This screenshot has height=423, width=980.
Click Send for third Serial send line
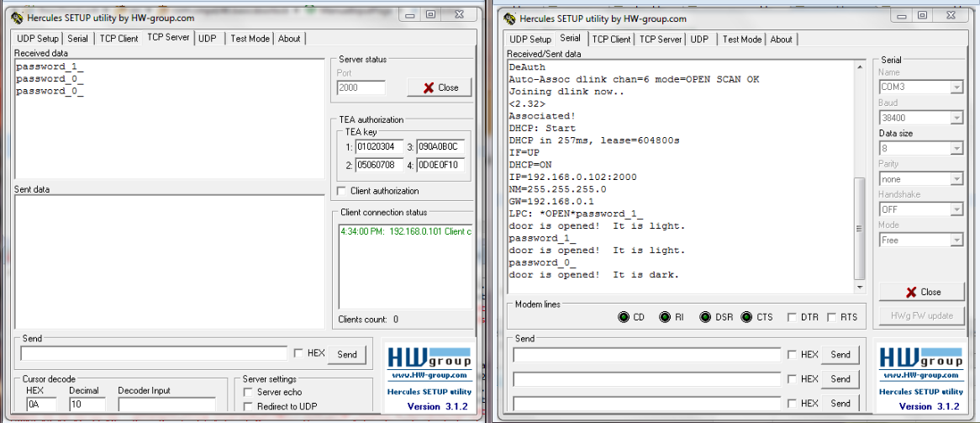[840, 404]
